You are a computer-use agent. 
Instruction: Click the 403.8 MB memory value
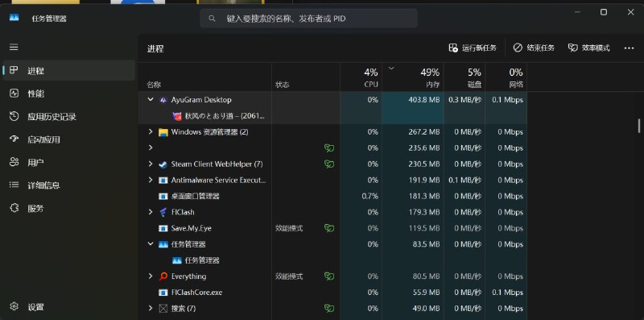click(424, 99)
